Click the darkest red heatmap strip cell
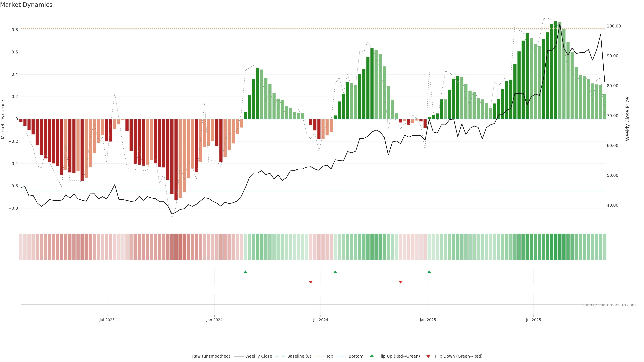 176,247
